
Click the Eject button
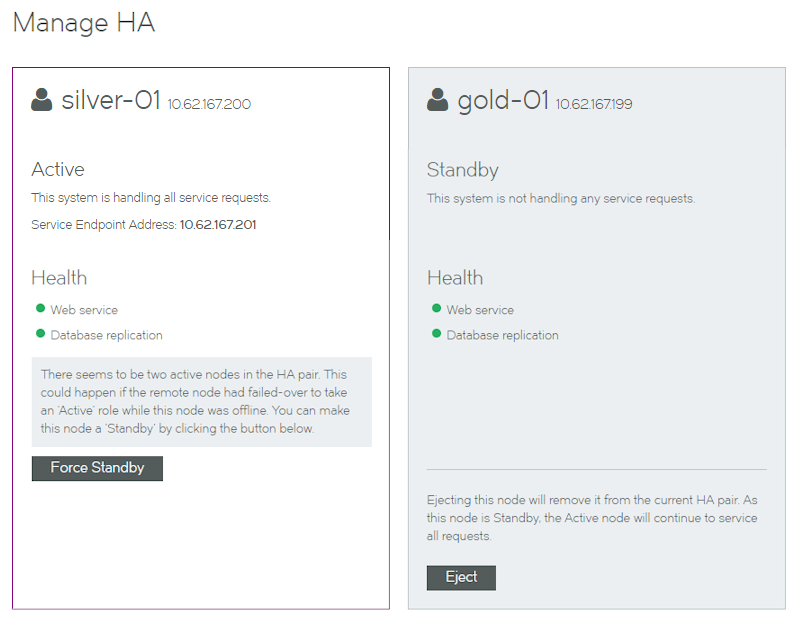pyautogui.click(x=461, y=577)
